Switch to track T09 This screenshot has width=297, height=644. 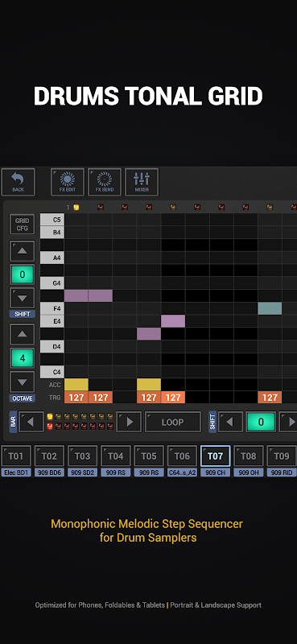tap(282, 456)
